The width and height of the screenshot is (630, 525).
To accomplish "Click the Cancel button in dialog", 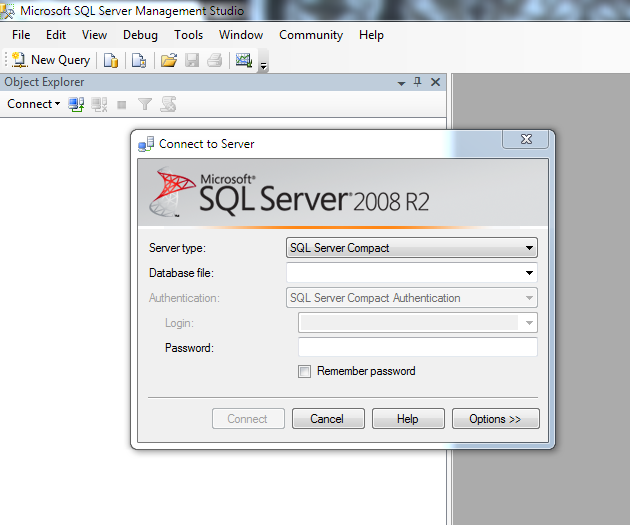I will [327, 419].
